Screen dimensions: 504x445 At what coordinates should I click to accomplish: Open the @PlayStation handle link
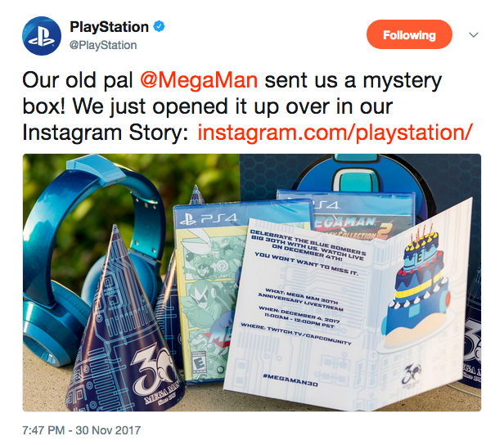point(103,45)
